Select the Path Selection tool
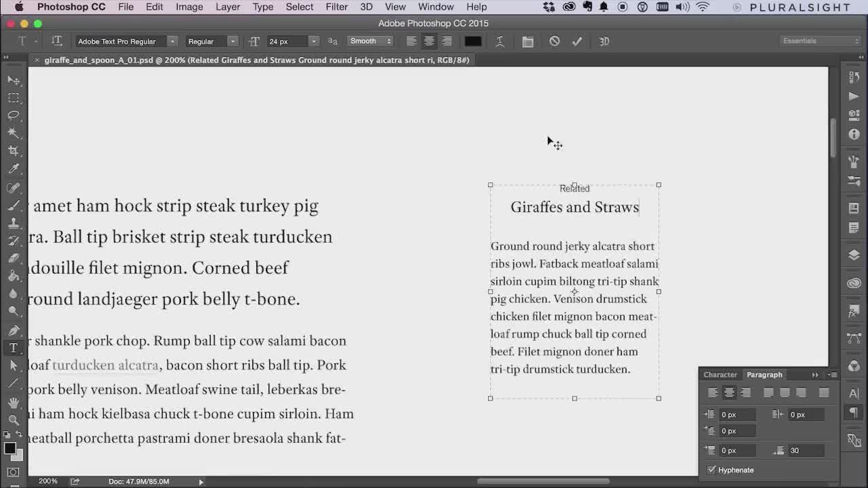Viewport: 868px width, 488px height. [13, 366]
